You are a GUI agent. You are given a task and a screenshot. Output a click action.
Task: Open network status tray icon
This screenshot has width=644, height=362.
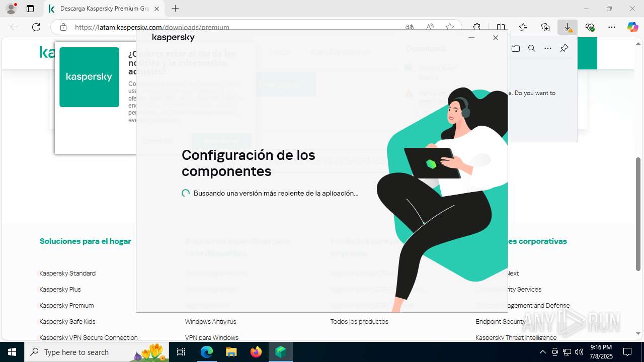567,352
